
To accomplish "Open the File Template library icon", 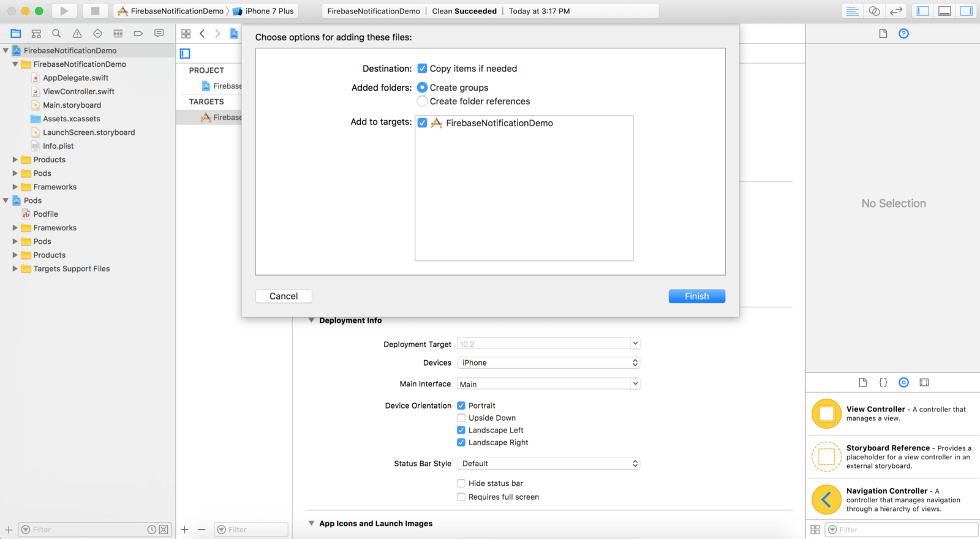I will (x=862, y=382).
